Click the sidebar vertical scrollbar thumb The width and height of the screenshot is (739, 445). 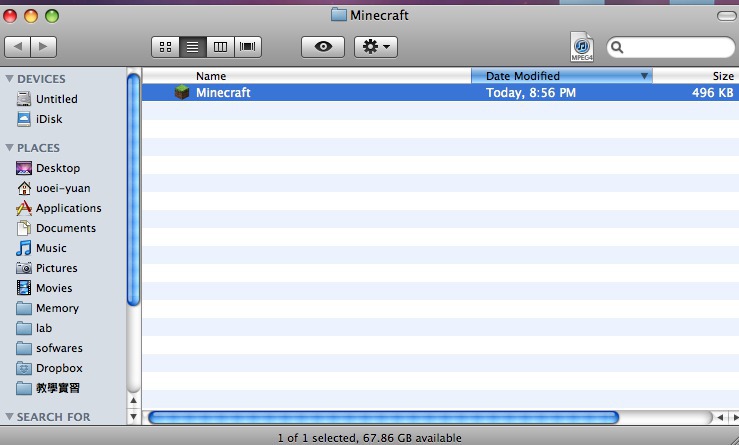point(133,190)
